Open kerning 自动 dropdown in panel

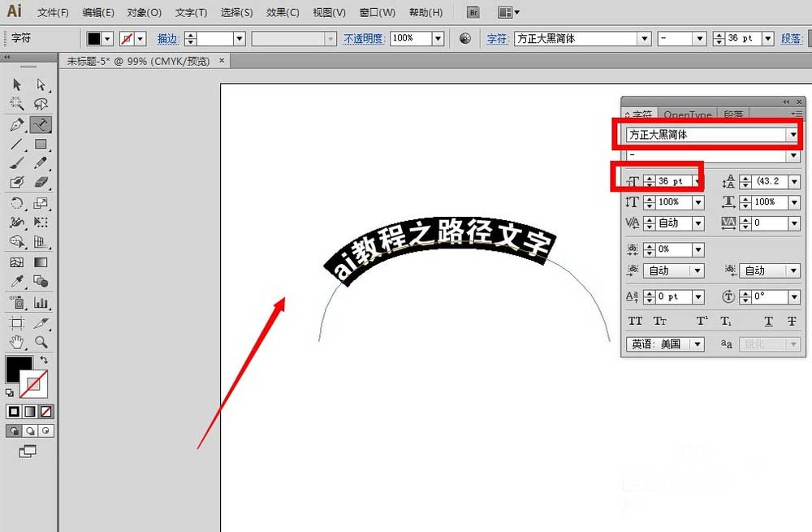(x=698, y=223)
